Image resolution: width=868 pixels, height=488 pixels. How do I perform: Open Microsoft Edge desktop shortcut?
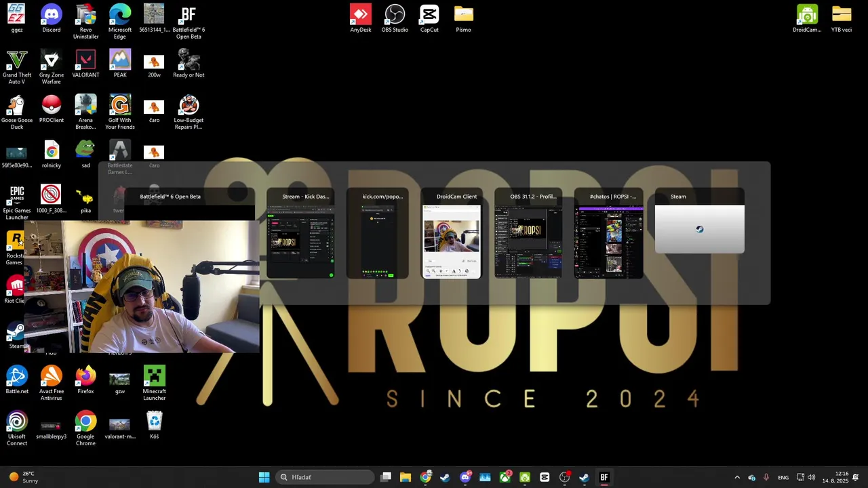click(x=120, y=22)
